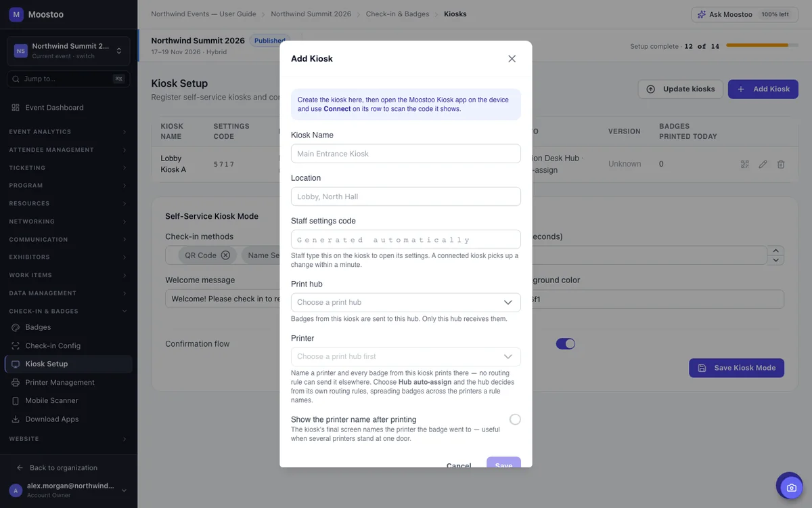Expand the Communication section

point(68,239)
